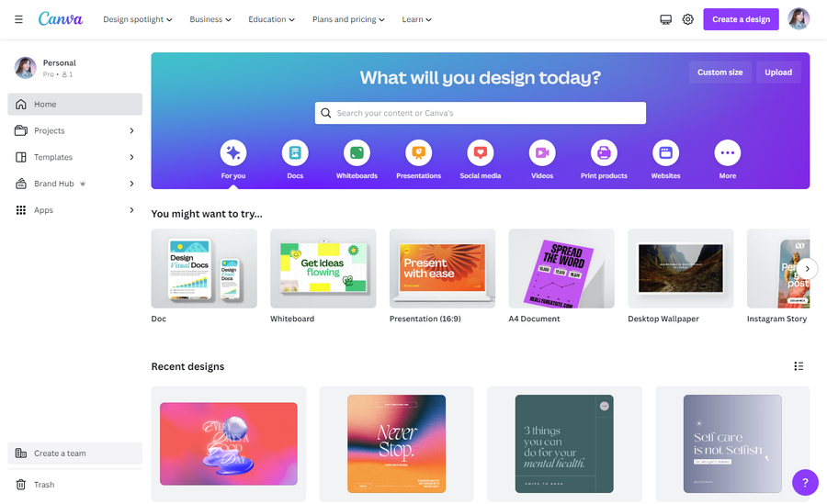
Task: Open the Plans and pricing dropdown
Action: point(348,19)
